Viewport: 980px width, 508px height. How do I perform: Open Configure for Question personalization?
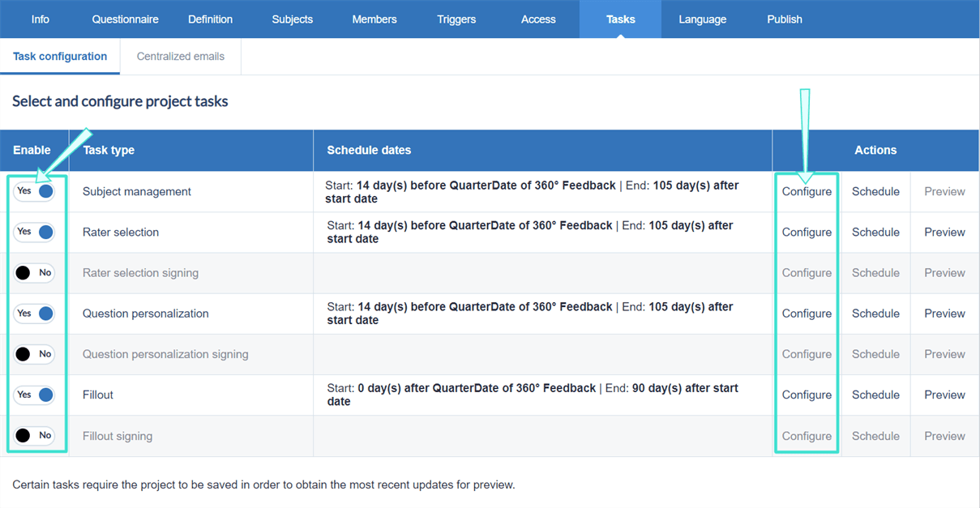point(807,314)
